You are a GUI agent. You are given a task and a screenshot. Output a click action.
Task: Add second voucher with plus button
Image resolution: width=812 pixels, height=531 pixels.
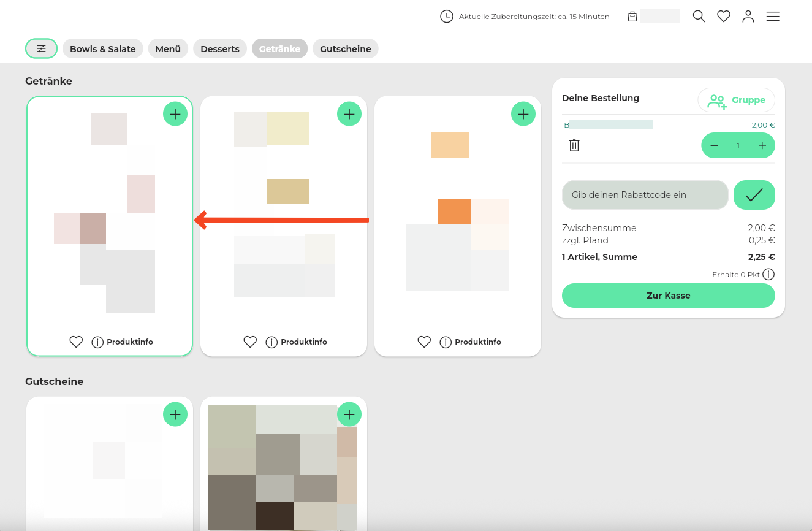point(349,414)
